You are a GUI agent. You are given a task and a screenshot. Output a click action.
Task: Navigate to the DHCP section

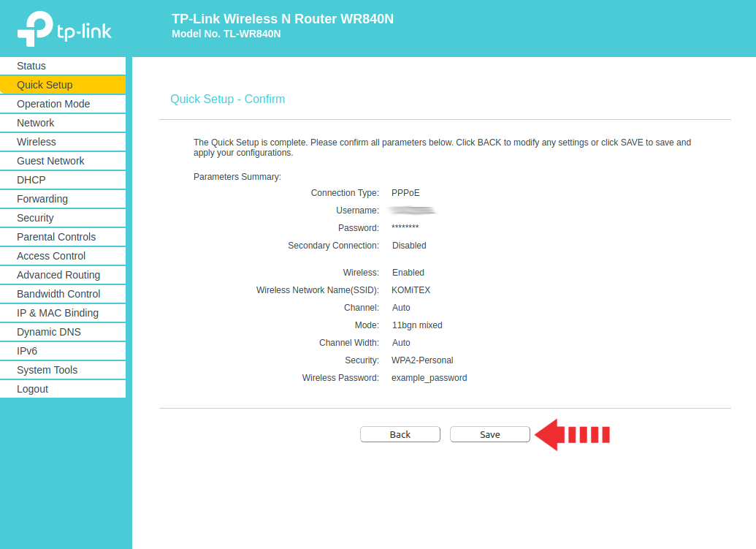click(63, 180)
